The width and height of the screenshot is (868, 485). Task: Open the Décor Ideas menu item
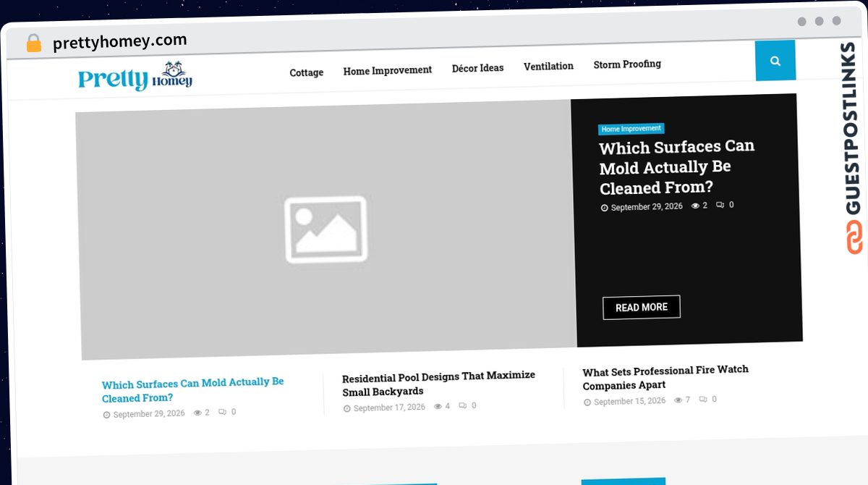[478, 68]
